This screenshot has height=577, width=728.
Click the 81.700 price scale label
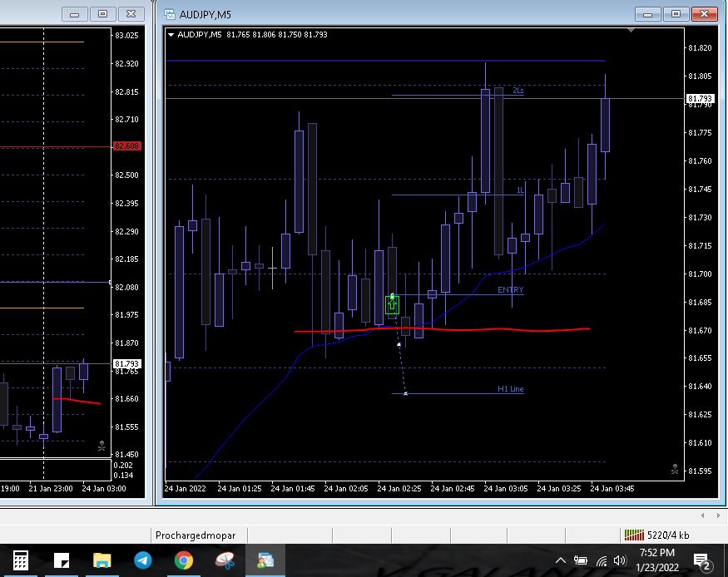coord(700,274)
